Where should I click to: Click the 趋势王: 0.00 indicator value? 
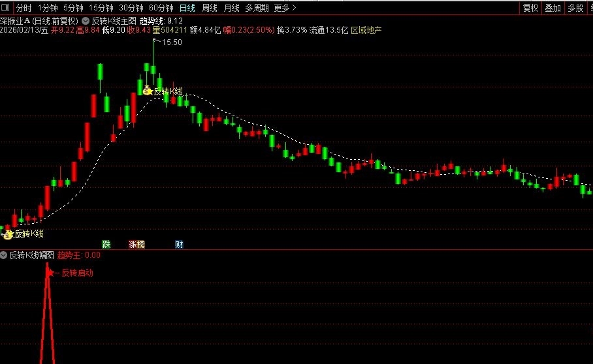(x=78, y=255)
